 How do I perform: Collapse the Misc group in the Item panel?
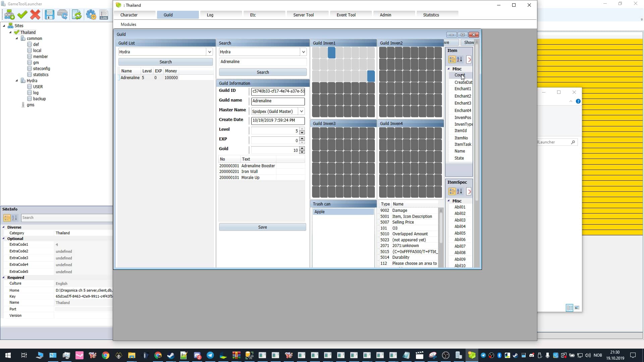[x=448, y=68]
